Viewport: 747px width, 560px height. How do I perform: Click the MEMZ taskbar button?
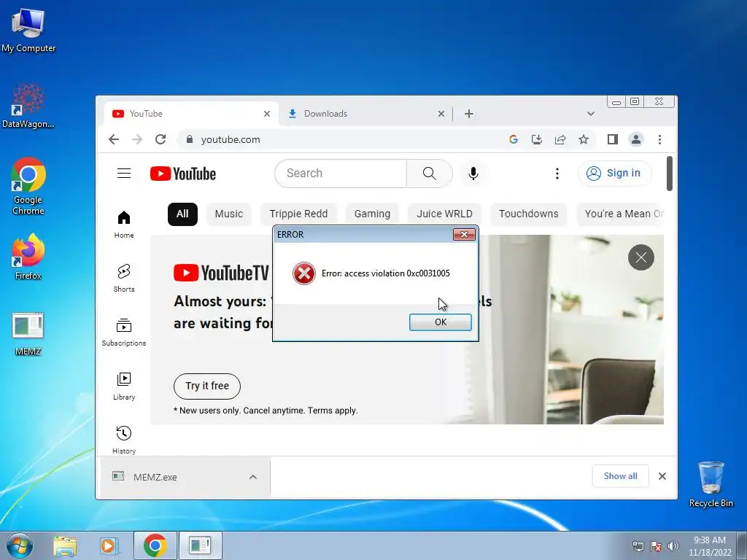tap(200, 545)
